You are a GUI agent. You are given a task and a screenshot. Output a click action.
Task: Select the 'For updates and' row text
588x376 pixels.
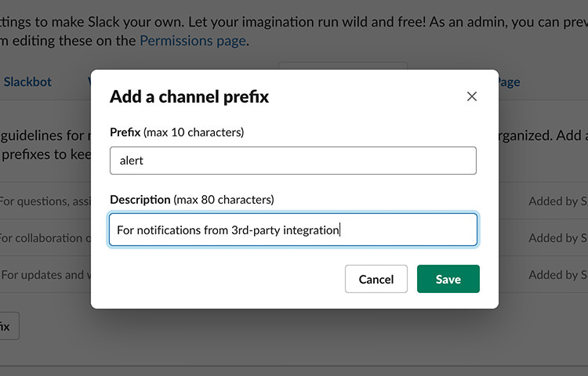pos(45,275)
